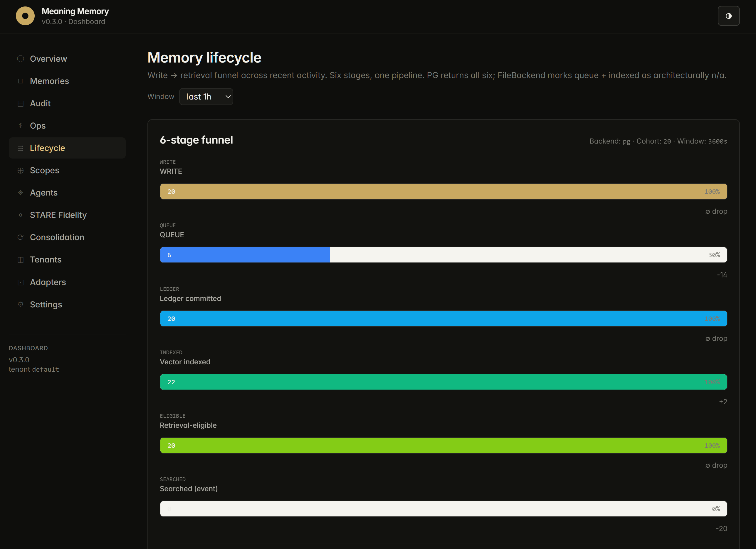The image size is (756, 549).
Task: Click the 'Window' label
Action: coord(161,97)
